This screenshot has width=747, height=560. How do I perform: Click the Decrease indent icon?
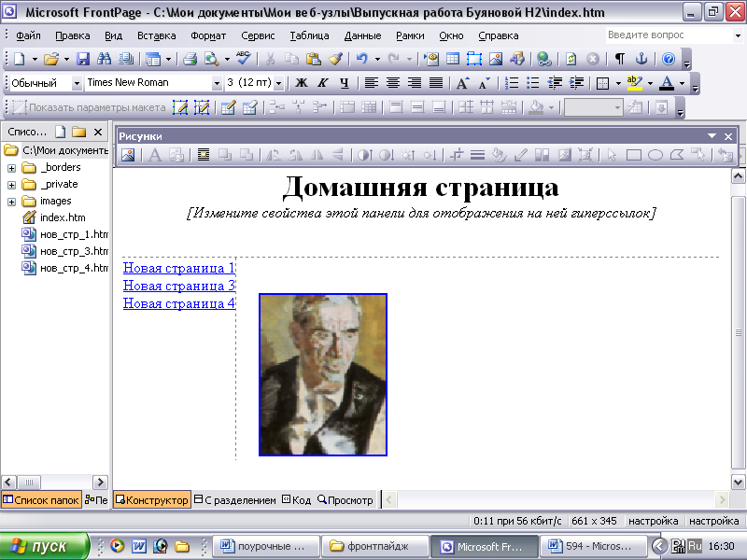coord(555,83)
